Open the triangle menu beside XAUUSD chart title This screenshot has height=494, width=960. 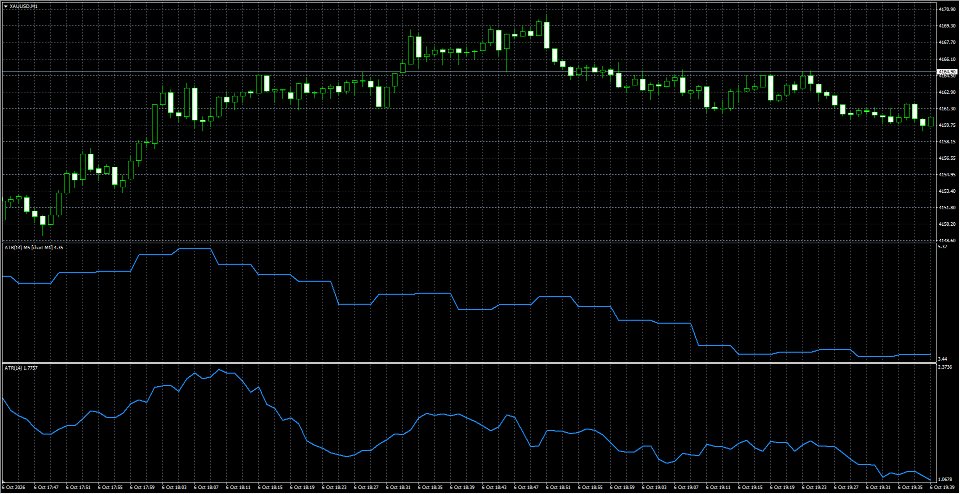(x=4, y=6)
